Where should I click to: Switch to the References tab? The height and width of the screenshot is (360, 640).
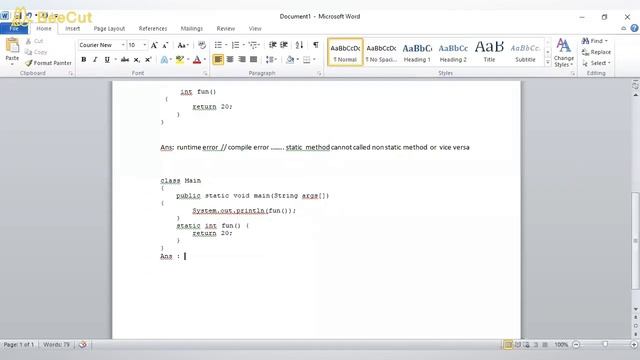[153, 29]
